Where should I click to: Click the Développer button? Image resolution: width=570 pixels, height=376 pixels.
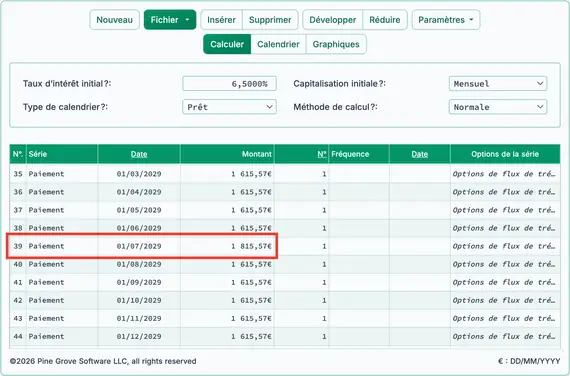pos(333,20)
